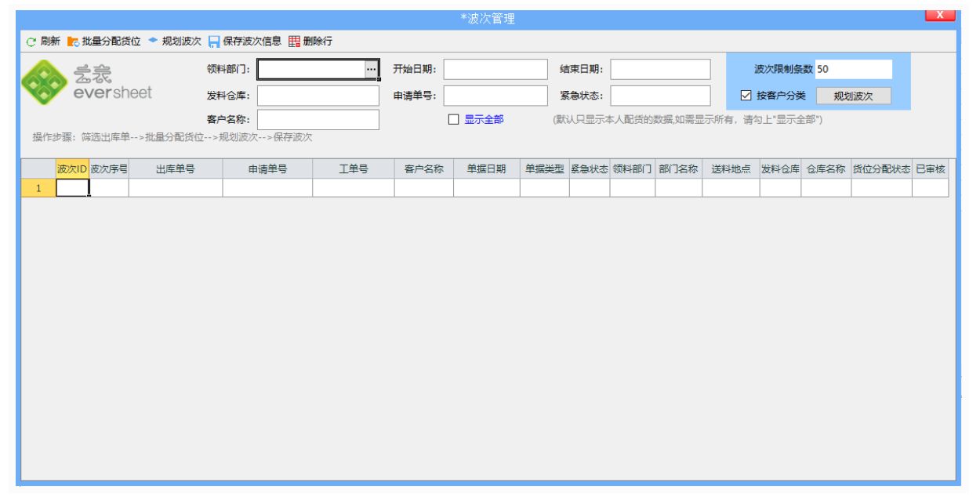Select the 已审核 column header
This screenshot has width=980, height=500.
931,168
